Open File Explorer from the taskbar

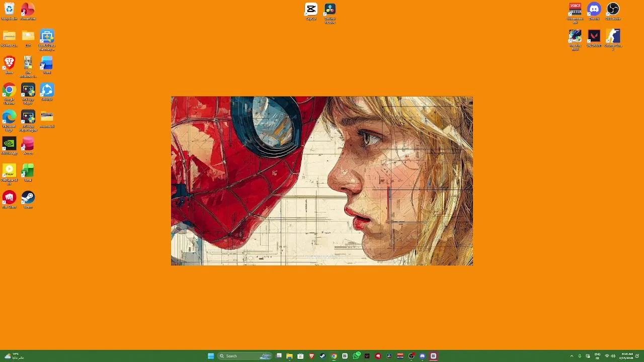click(x=289, y=356)
